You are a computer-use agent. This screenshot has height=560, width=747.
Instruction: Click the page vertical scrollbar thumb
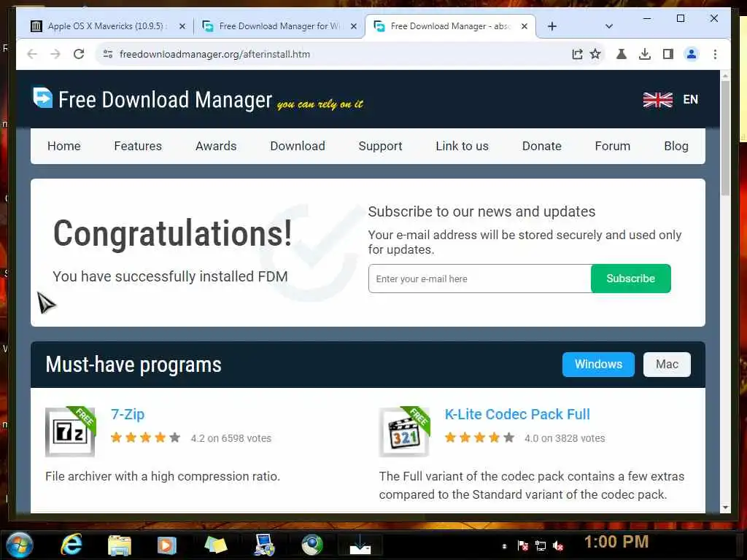(725, 138)
